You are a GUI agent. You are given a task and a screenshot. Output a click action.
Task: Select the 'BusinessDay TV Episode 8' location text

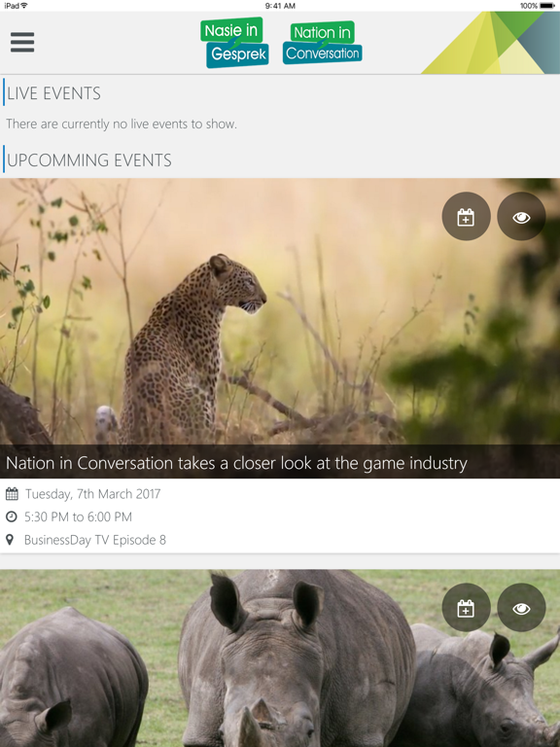(95, 540)
